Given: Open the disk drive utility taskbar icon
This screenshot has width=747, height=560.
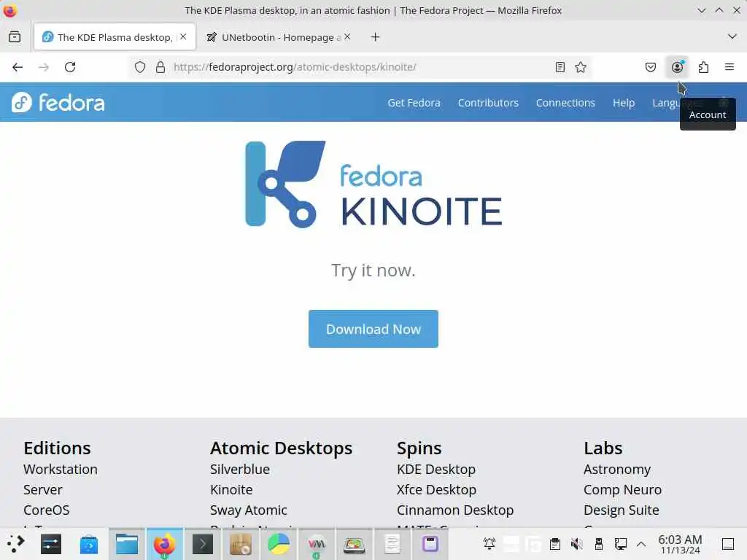Looking at the screenshot, I should (x=355, y=544).
